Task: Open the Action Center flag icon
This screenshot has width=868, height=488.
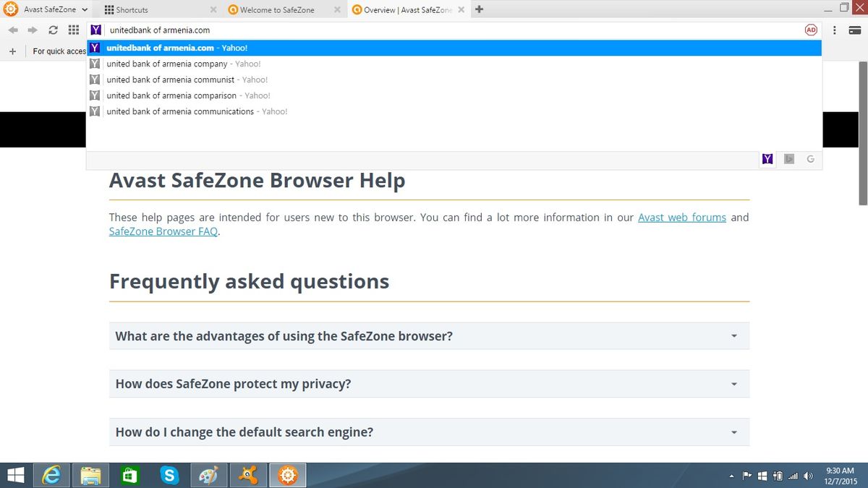Action: (747, 476)
